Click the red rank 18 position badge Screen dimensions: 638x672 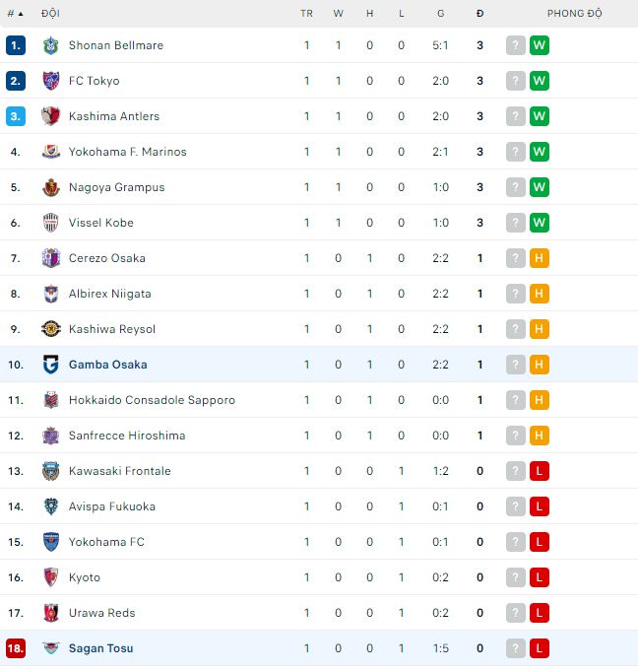(15, 648)
